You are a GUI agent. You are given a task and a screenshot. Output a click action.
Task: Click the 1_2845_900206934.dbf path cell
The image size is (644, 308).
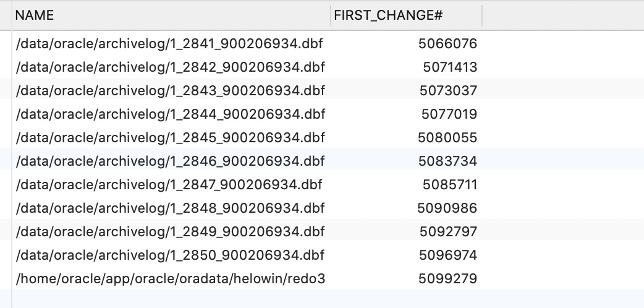coord(170,138)
